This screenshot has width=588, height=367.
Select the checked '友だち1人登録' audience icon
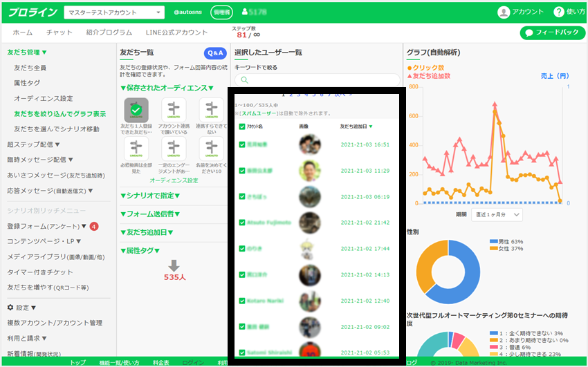[136, 109]
